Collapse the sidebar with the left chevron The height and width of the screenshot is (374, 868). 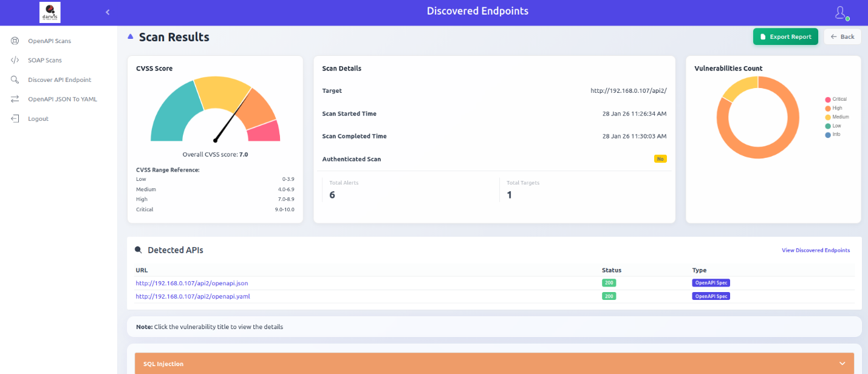(x=108, y=12)
